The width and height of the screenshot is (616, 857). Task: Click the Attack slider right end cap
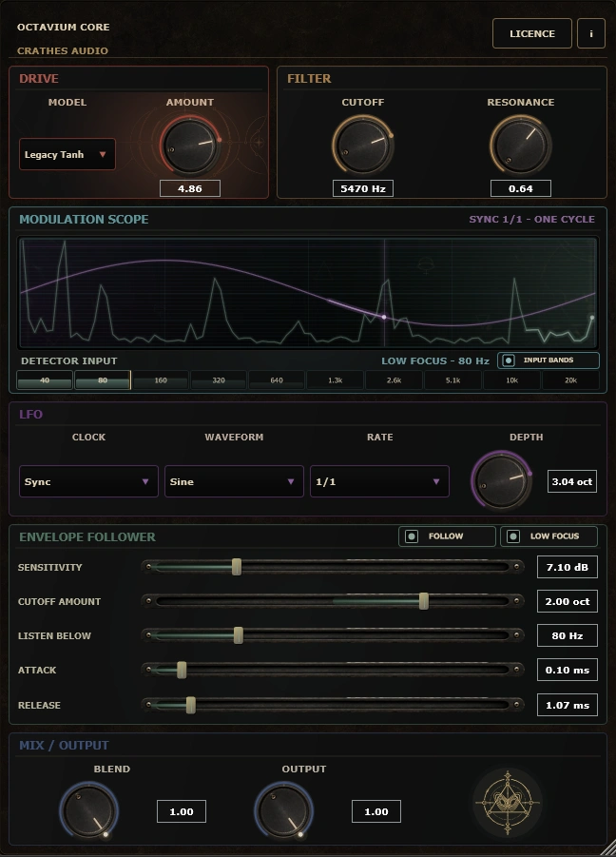tap(516, 670)
